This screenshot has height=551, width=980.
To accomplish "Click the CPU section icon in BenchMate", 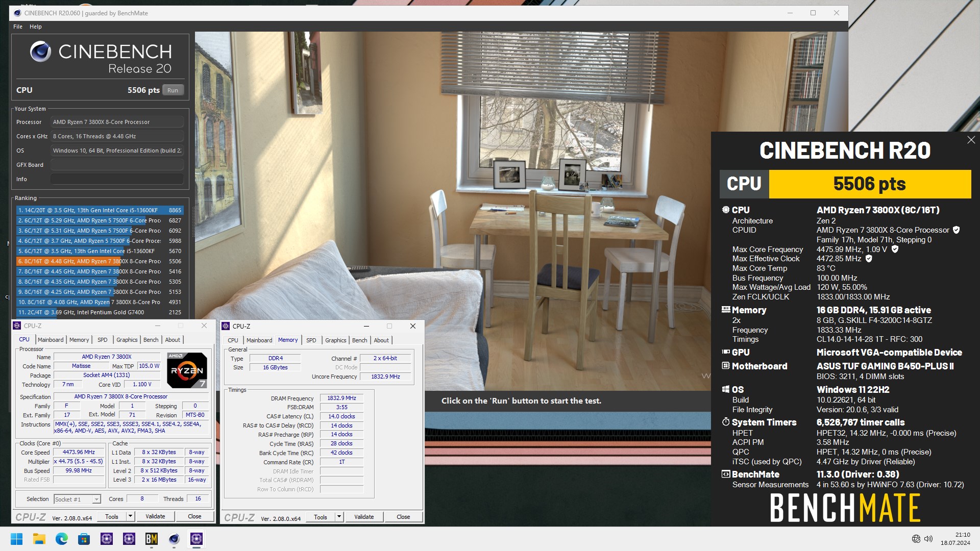I will [x=726, y=210].
